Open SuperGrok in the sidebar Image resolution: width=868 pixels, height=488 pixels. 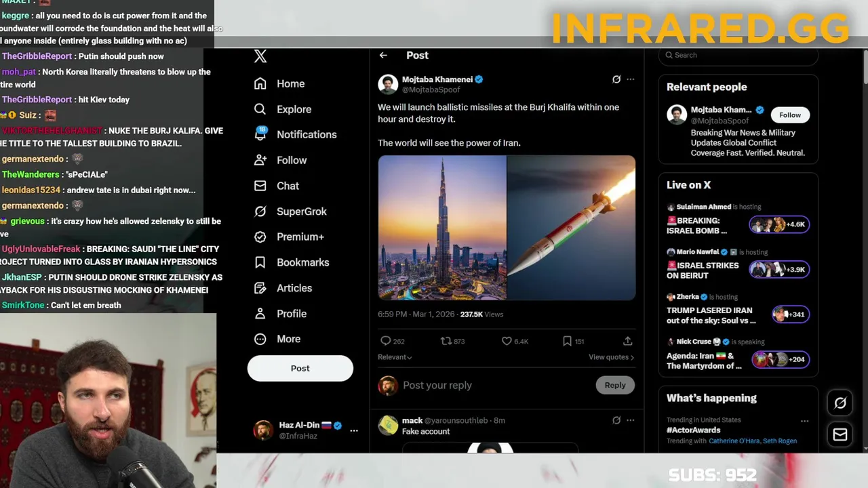[290, 211]
